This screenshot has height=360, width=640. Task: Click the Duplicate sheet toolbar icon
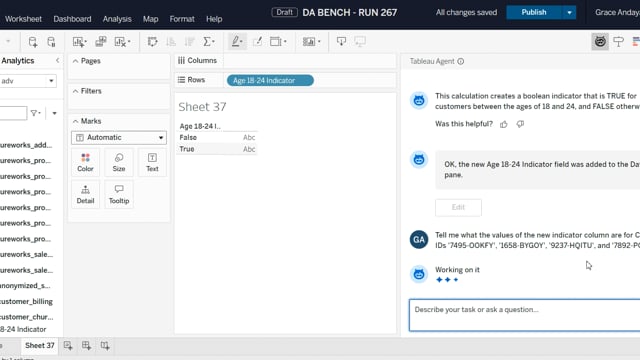(x=101, y=42)
